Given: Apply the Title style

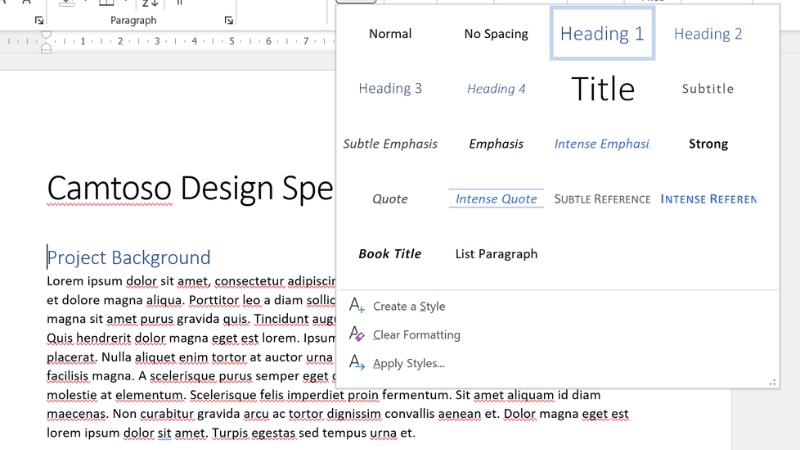Looking at the screenshot, I should tap(602, 89).
